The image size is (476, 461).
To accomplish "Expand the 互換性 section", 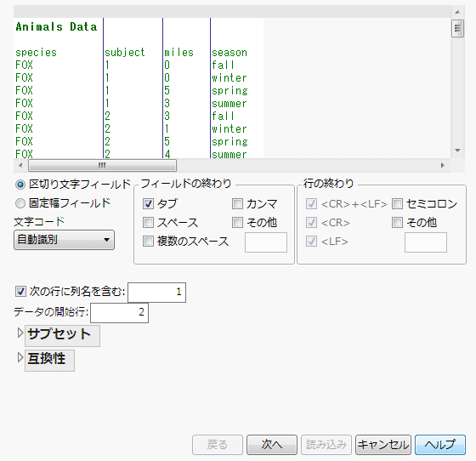I will tap(20, 357).
